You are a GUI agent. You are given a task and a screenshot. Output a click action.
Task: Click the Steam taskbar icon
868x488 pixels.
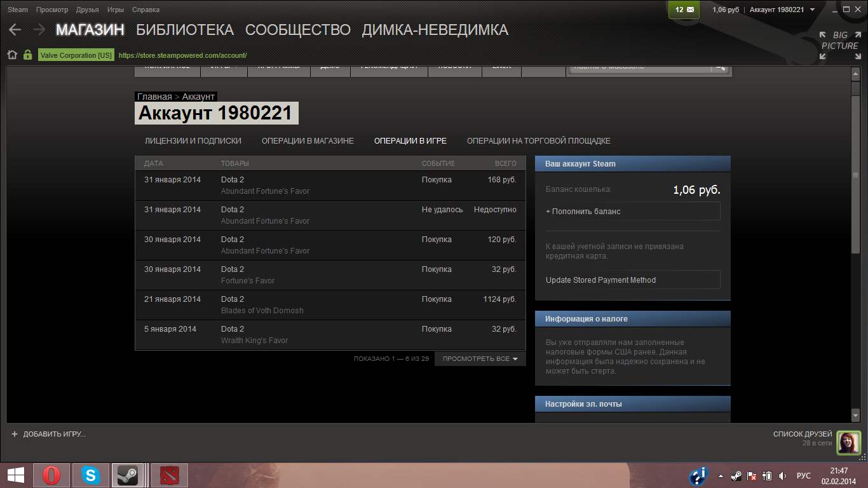click(128, 475)
